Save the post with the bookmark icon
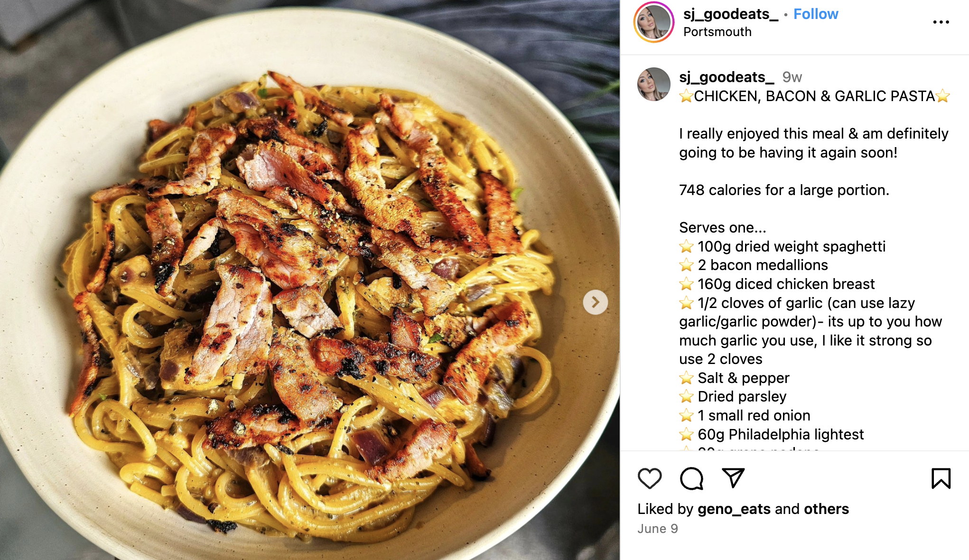The width and height of the screenshot is (969, 560). click(941, 478)
